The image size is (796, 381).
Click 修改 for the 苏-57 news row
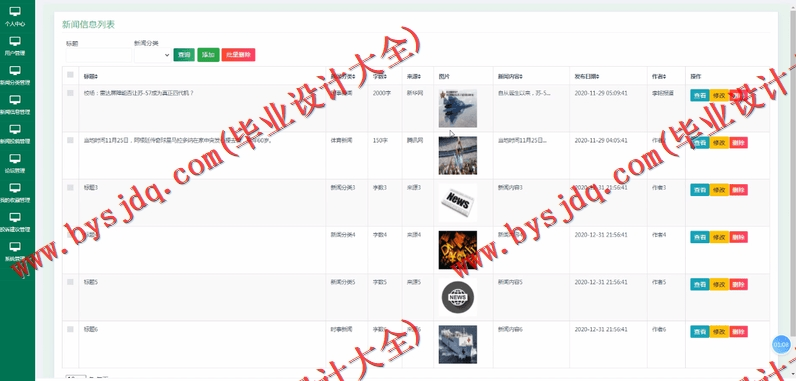coord(719,95)
